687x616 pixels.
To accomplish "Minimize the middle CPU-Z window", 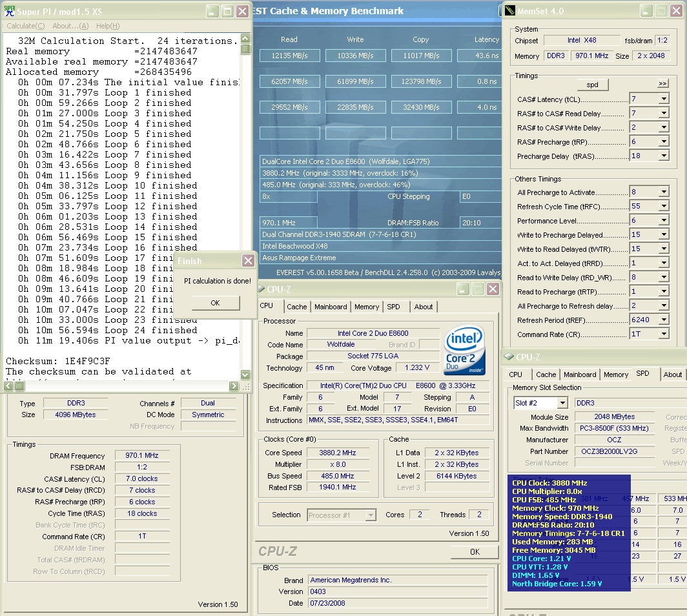I will click(463, 289).
